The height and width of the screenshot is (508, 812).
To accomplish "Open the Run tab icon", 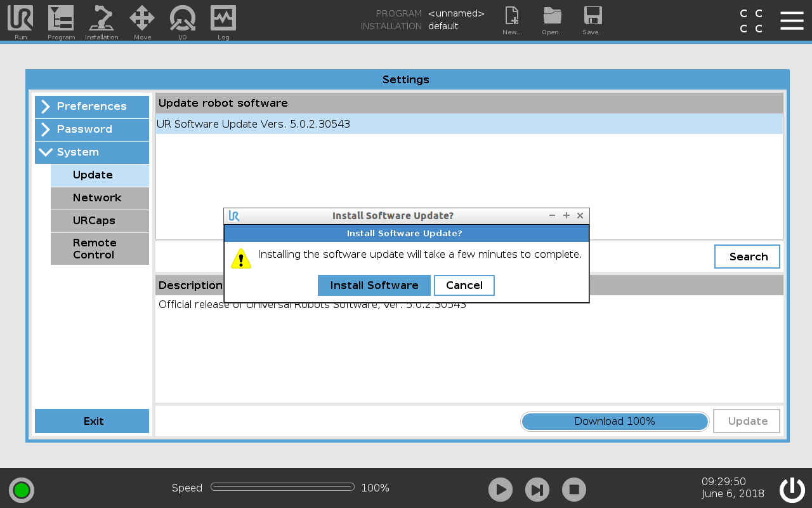I will (20, 19).
